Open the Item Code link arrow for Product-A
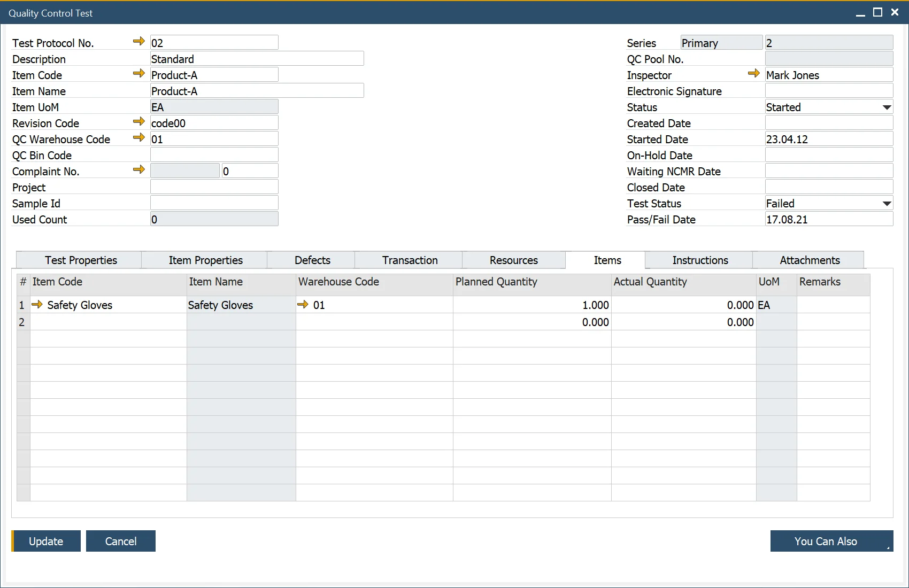This screenshot has width=909, height=588. tap(139, 74)
